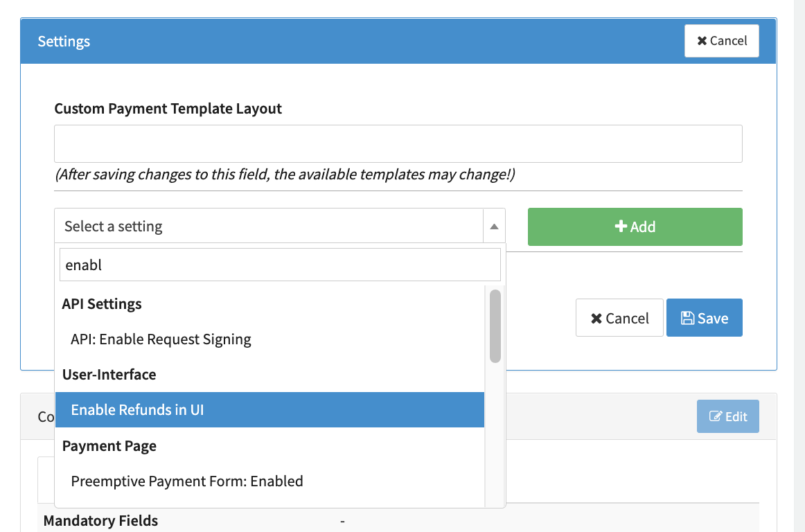Click the setting list's scrollbar thumb
Image resolution: width=805 pixels, height=532 pixels.
click(x=495, y=326)
